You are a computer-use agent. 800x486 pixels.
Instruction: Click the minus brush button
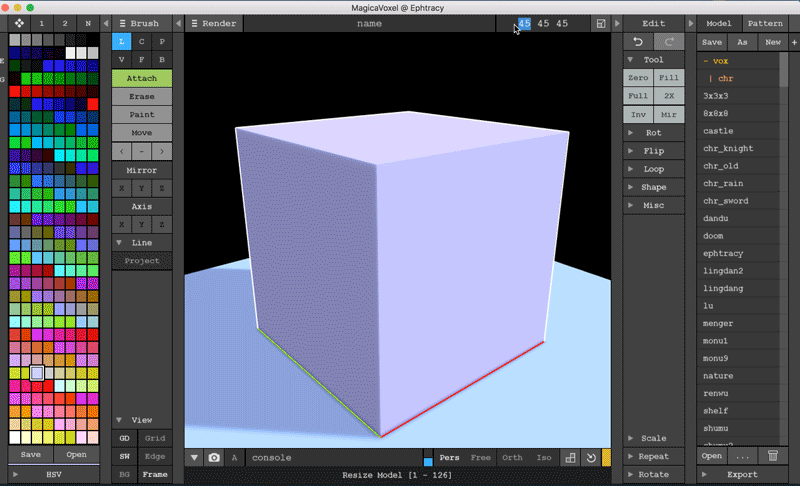tap(141, 151)
